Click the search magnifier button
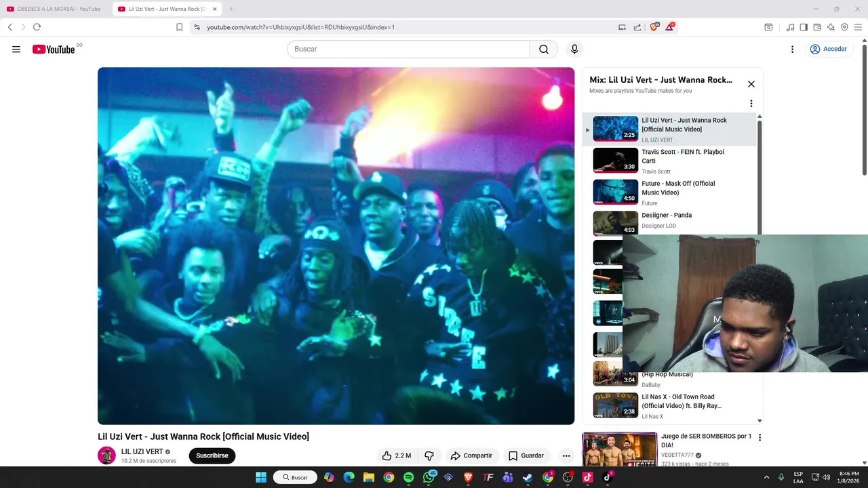 [x=544, y=49]
